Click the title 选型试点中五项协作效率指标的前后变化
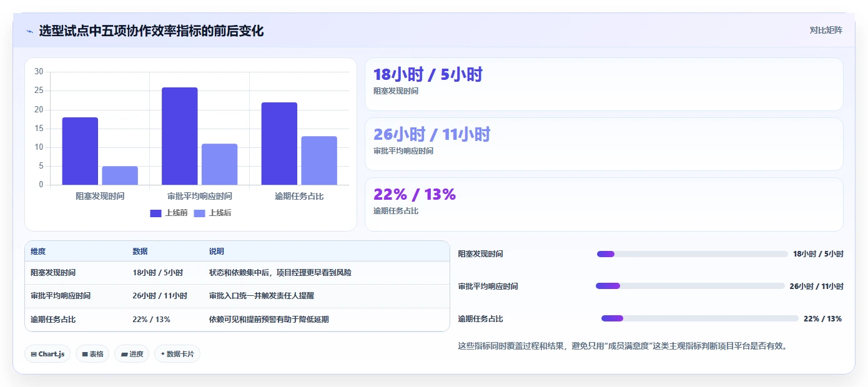The image size is (868, 387). click(x=151, y=31)
